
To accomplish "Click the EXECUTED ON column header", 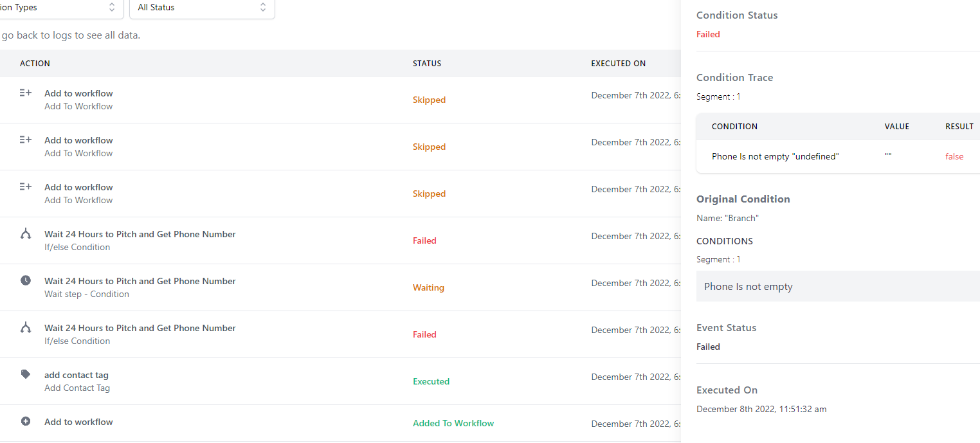I will pyautogui.click(x=618, y=64).
